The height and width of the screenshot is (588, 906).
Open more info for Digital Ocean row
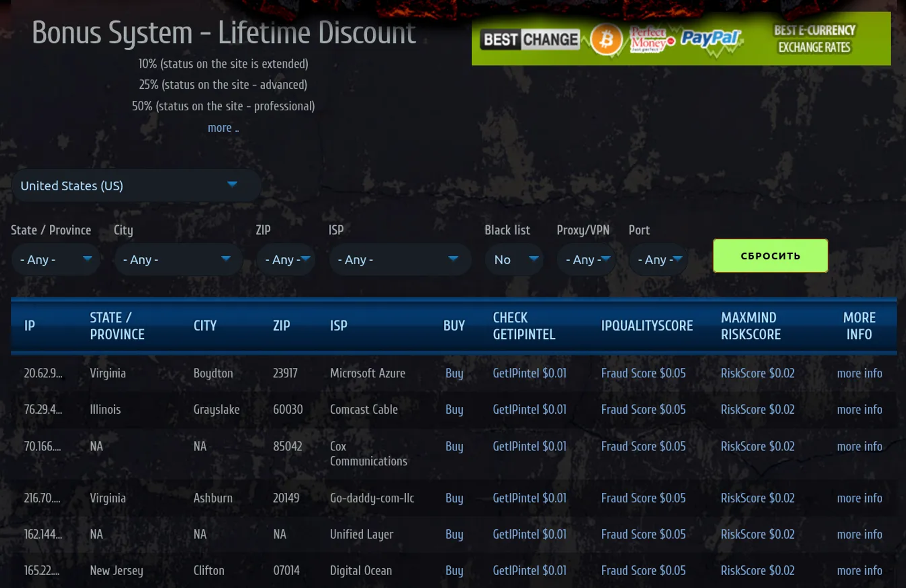click(x=860, y=571)
